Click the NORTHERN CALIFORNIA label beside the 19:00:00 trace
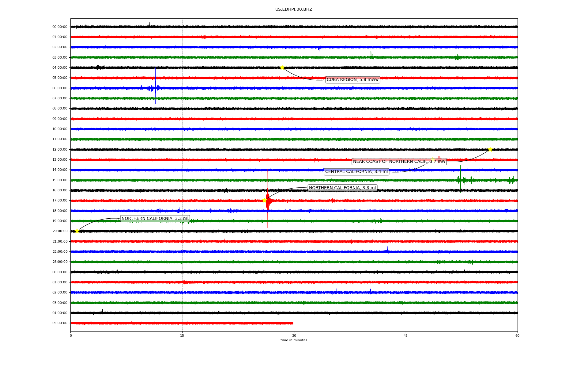 (x=155, y=219)
